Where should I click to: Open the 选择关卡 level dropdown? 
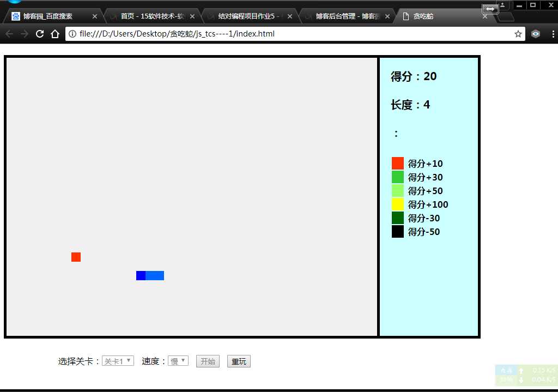(118, 361)
